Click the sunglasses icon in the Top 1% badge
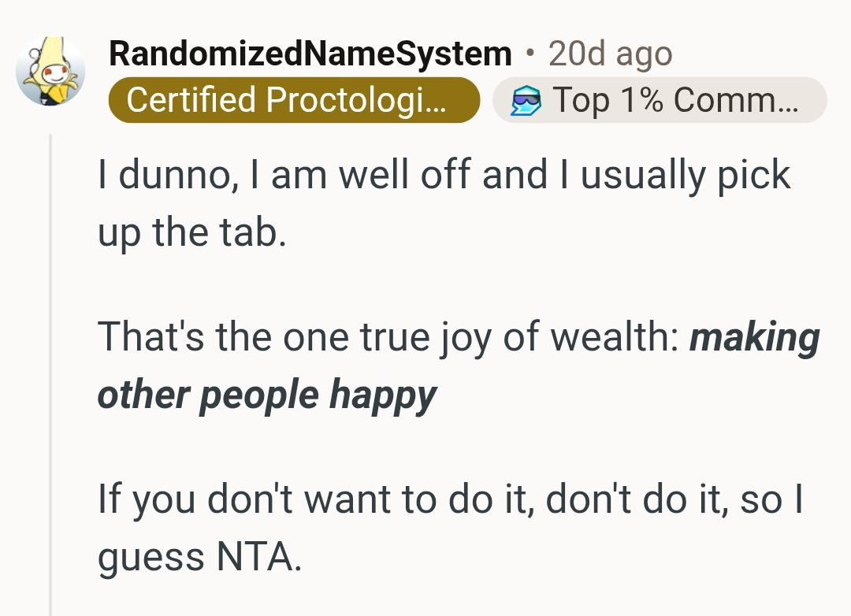This screenshot has height=616, width=851. pos(526,100)
